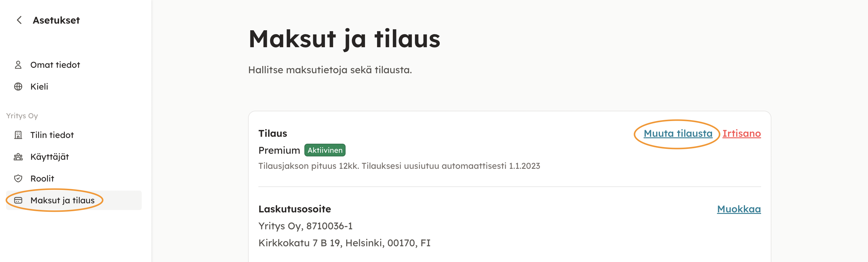Click the Muuta tilausta link
The height and width of the screenshot is (262, 868).
(x=678, y=133)
